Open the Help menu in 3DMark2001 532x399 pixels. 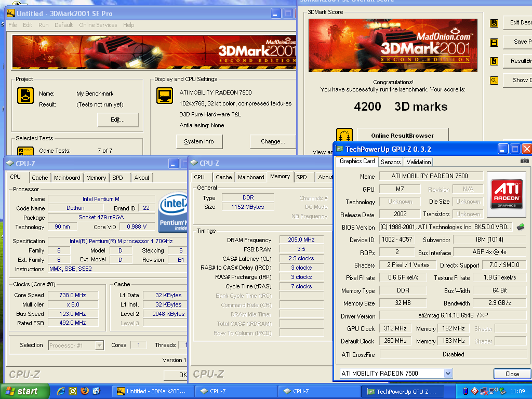[129, 25]
